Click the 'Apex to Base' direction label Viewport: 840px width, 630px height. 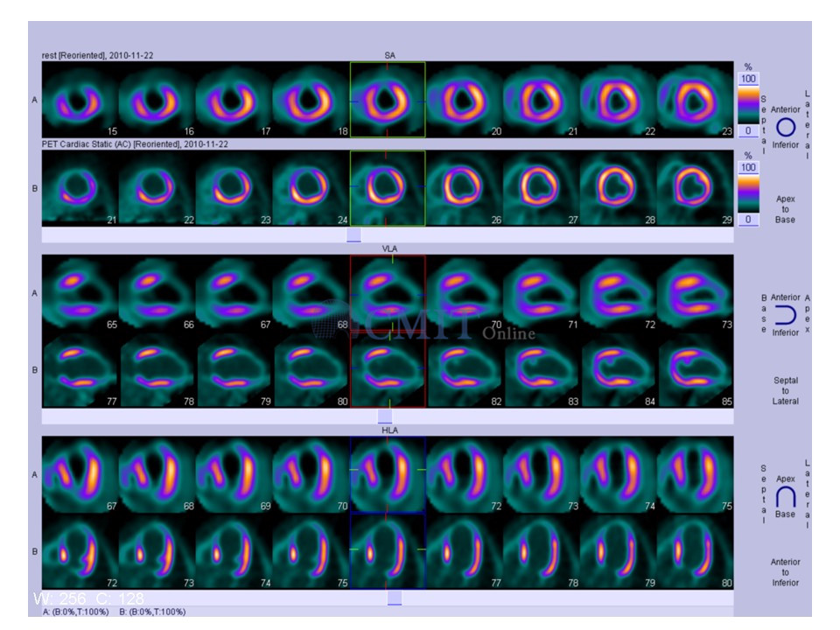click(x=785, y=209)
